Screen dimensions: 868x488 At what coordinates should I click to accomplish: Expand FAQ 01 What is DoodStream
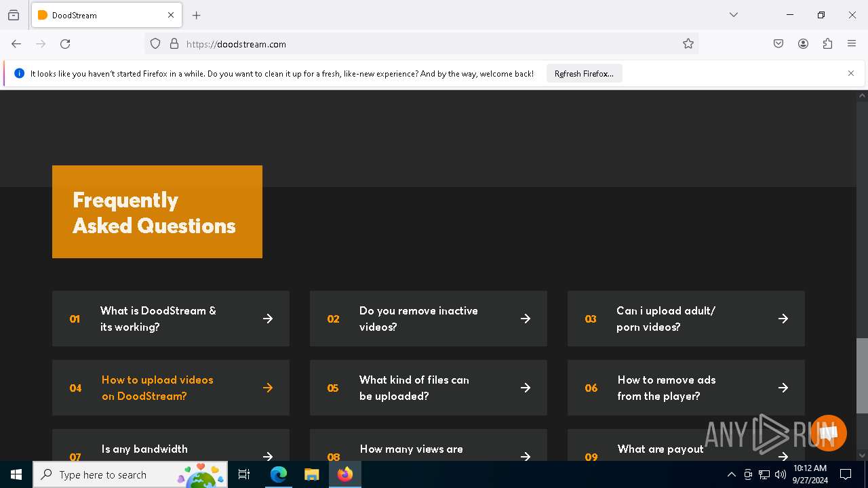click(171, 319)
